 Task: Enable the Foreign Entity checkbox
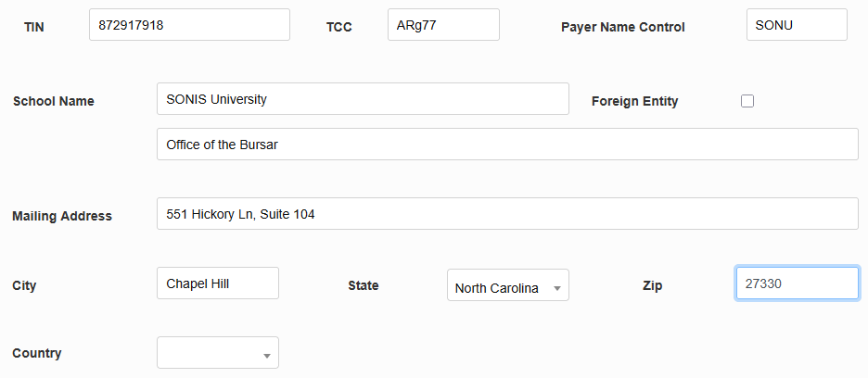click(x=747, y=101)
